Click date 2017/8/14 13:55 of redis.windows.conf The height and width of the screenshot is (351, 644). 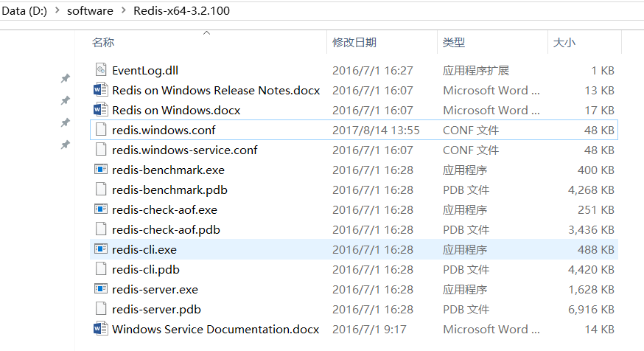click(376, 131)
